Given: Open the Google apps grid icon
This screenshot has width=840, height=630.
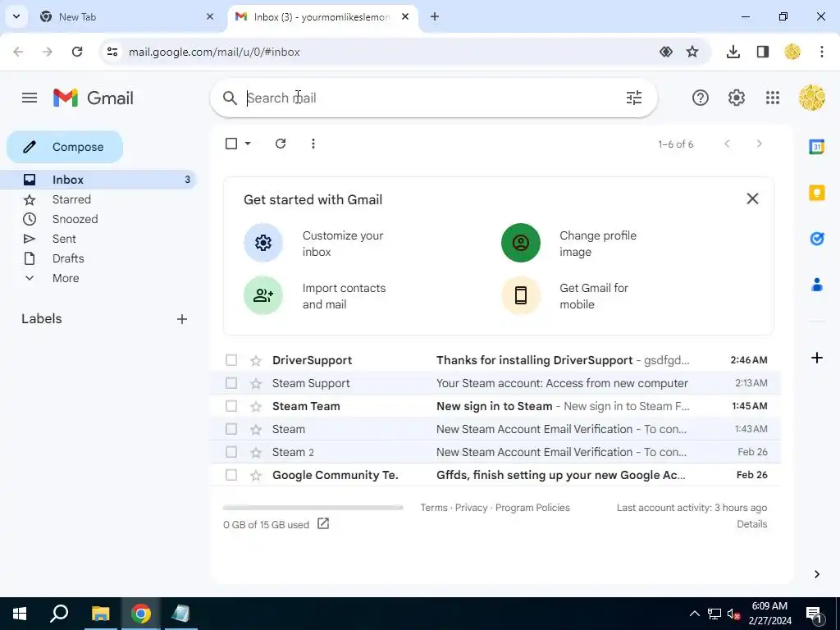Looking at the screenshot, I should (773, 98).
